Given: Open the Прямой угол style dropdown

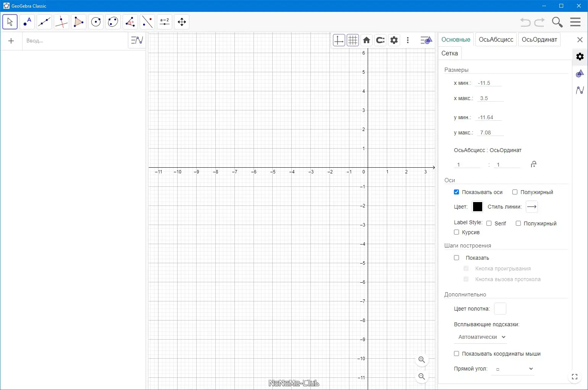Looking at the screenshot, I should [x=514, y=369].
